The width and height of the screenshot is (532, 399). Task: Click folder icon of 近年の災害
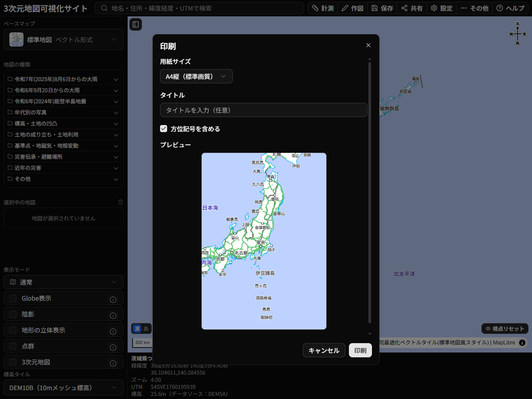(10, 168)
